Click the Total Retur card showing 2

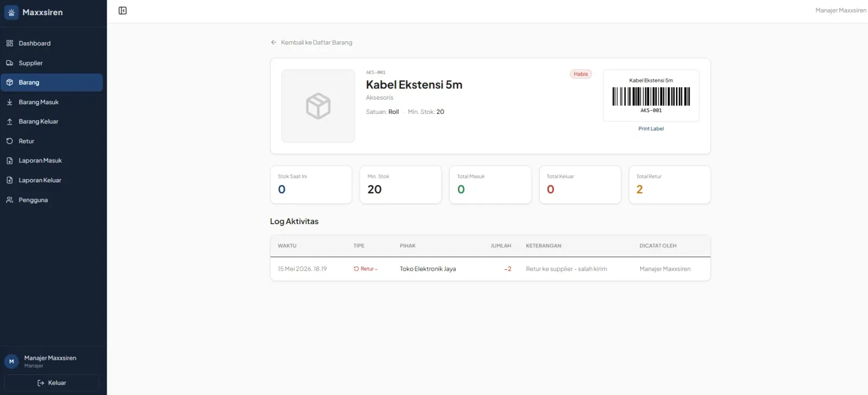point(669,185)
